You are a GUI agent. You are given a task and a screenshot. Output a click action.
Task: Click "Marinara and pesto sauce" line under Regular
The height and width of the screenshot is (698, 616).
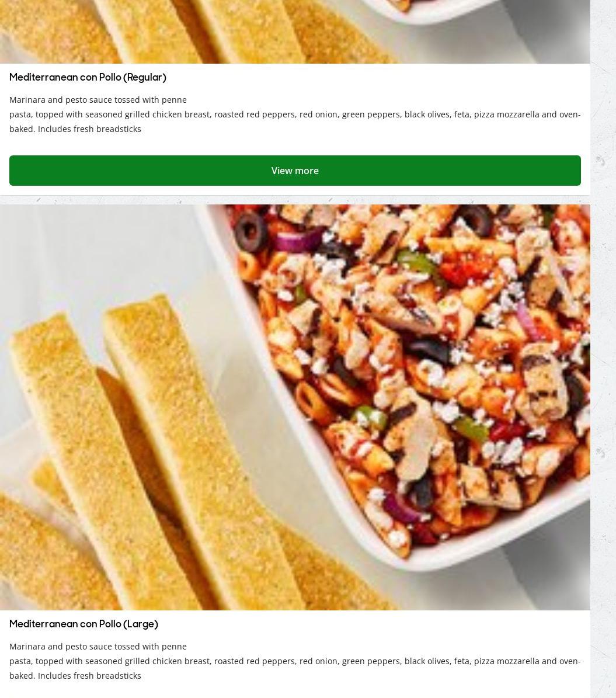(x=98, y=99)
